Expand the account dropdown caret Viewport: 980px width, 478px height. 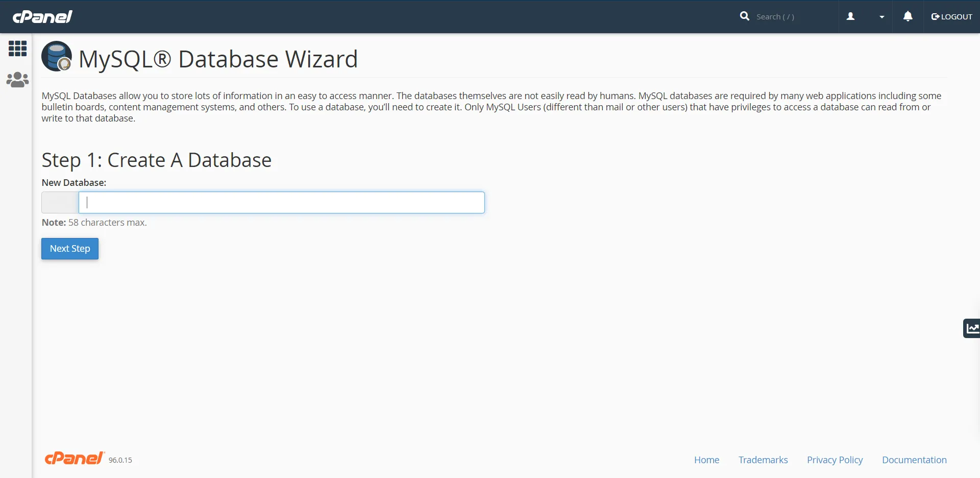(881, 17)
